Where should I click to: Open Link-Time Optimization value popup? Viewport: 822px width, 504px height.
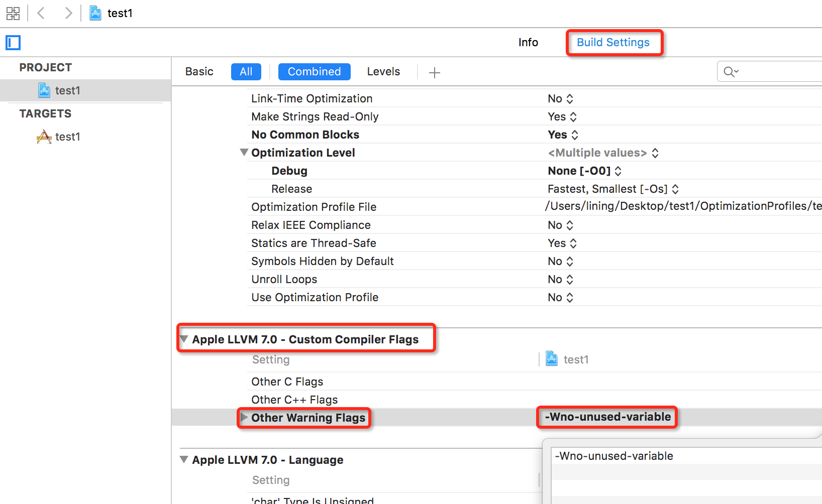[560, 98]
